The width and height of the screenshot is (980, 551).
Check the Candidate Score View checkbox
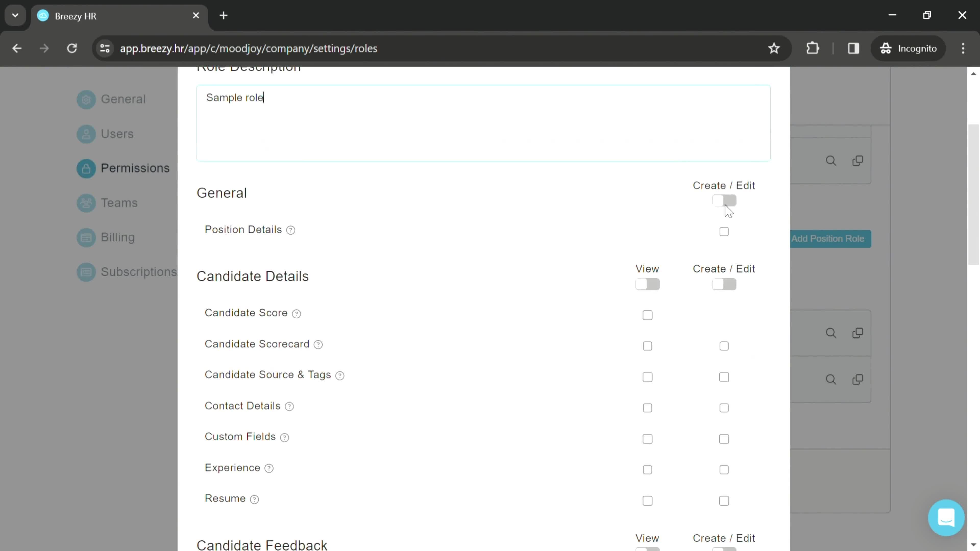click(647, 315)
